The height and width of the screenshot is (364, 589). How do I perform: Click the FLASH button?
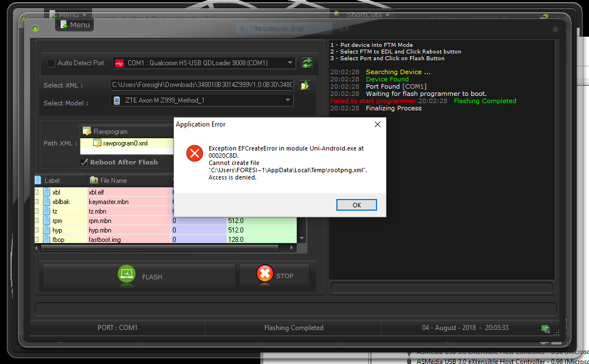tap(139, 276)
